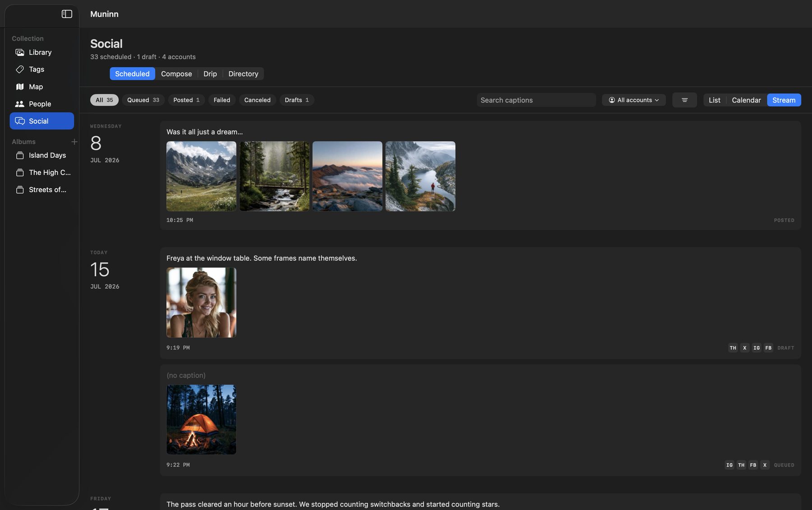Open Library in sidebar
The height and width of the screenshot is (510, 812).
(x=42, y=52)
